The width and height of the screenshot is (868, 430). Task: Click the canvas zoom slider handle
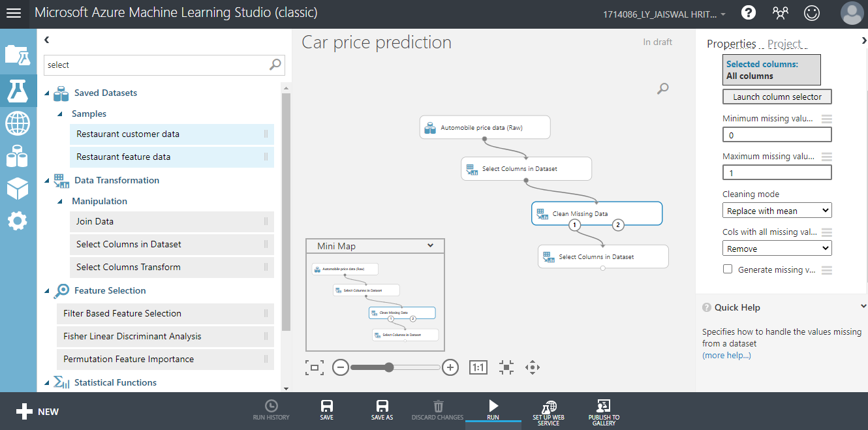click(x=389, y=367)
